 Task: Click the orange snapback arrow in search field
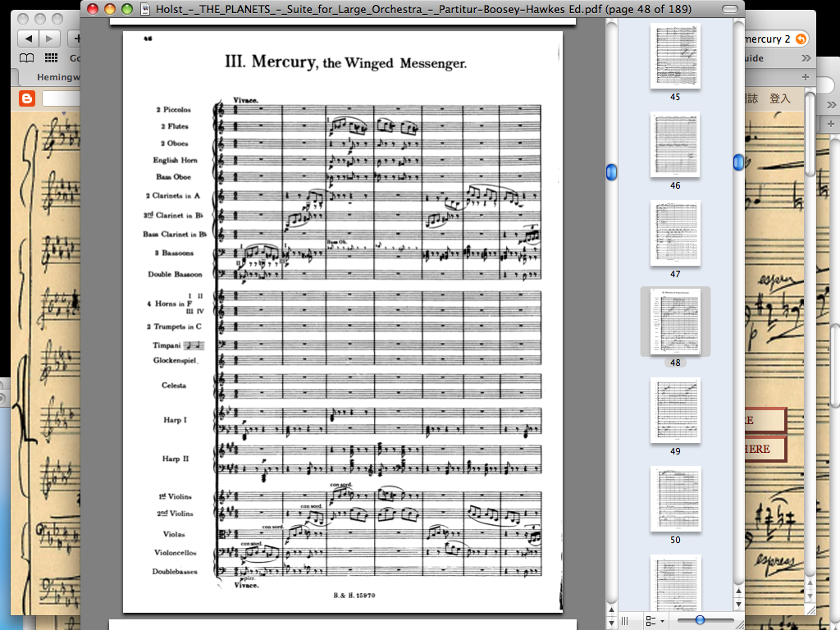801,39
